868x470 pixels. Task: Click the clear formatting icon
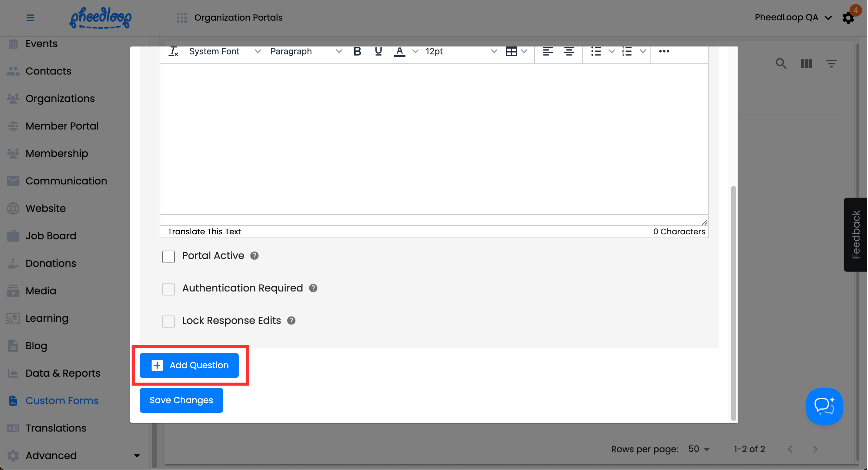coord(173,51)
